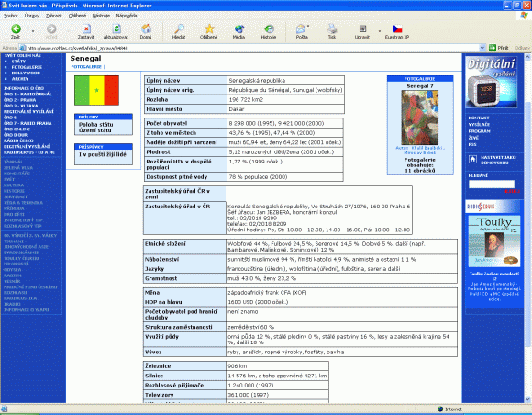Open the Poloha státu attachment link
The image size is (532, 415).
tap(96, 124)
